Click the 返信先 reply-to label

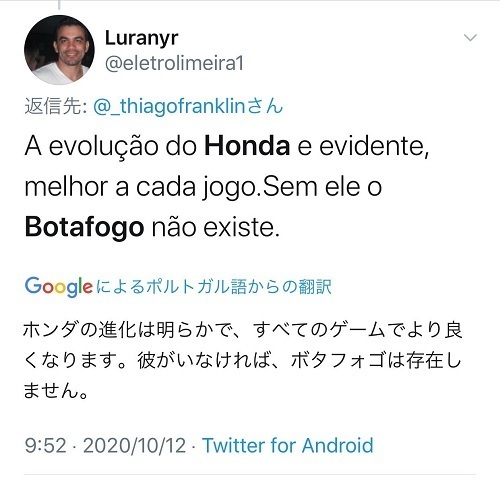[56, 106]
